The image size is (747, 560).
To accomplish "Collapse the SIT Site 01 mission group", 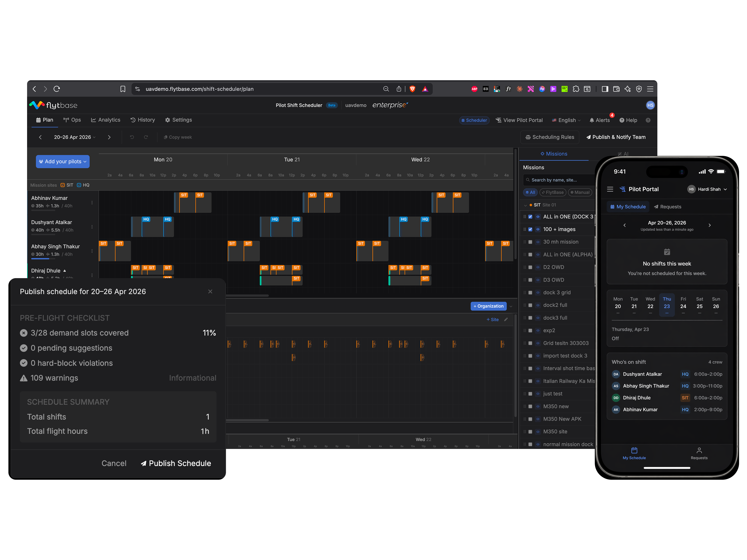I will tap(525, 205).
